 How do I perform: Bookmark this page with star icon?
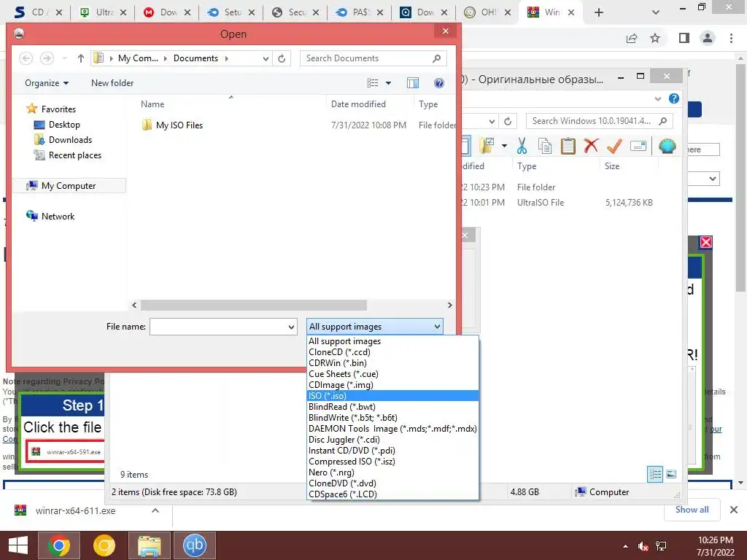(x=655, y=38)
